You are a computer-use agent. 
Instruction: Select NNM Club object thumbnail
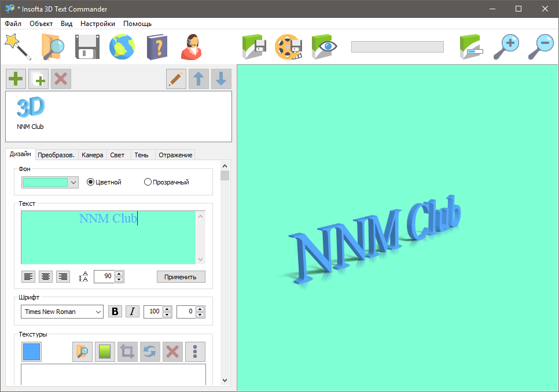click(x=30, y=113)
